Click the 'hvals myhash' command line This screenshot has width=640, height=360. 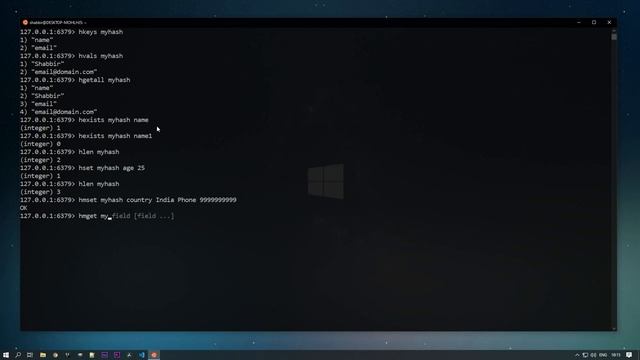[71, 56]
